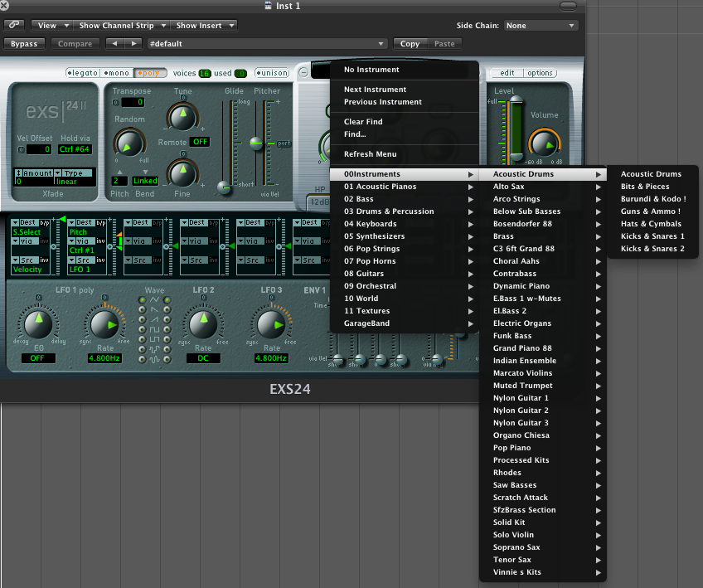The height and width of the screenshot is (588, 703).
Task: Open Vinnie s Kits submenu
Action: [x=542, y=572]
